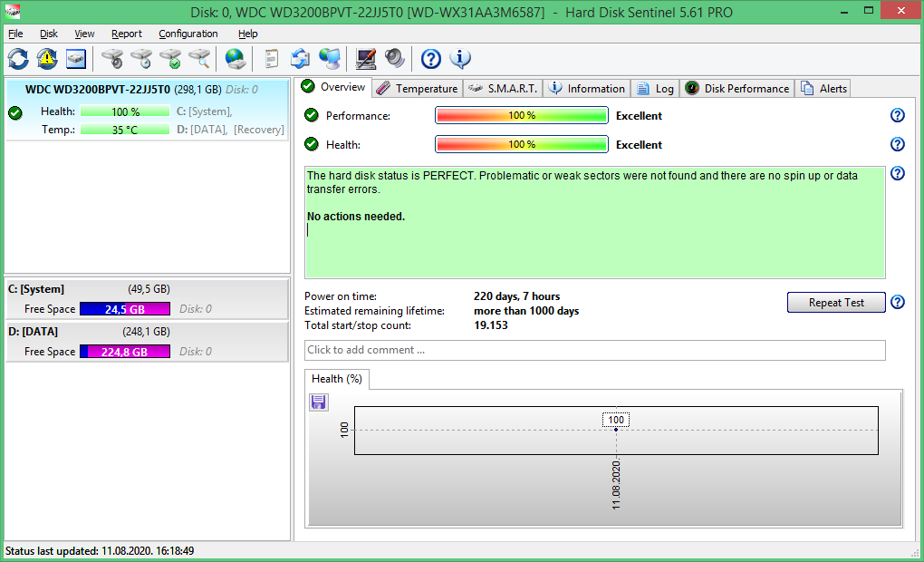Click the Excellent label next to Health
The width and height of the screenshot is (924, 562).
(x=639, y=144)
